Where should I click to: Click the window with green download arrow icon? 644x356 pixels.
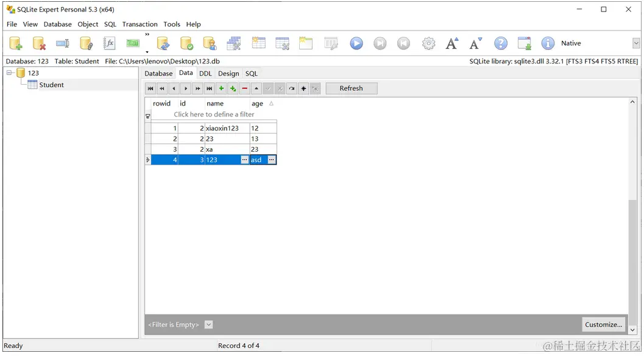coord(525,43)
